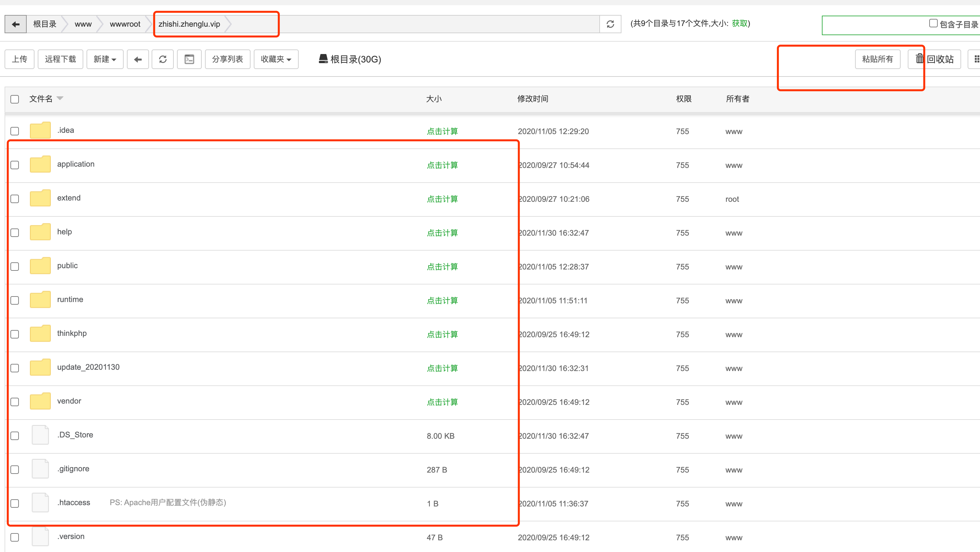
Task: Click the toolbar back arrow button
Action: tap(138, 59)
